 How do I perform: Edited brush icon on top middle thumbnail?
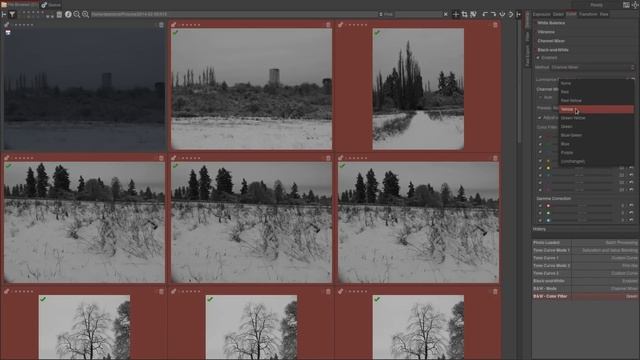pyautogui.click(x=174, y=25)
